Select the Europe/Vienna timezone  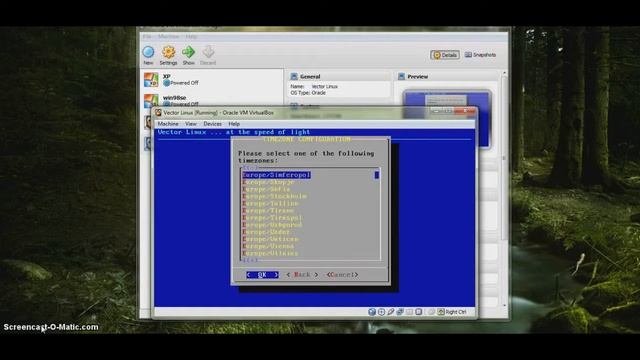click(268, 246)
